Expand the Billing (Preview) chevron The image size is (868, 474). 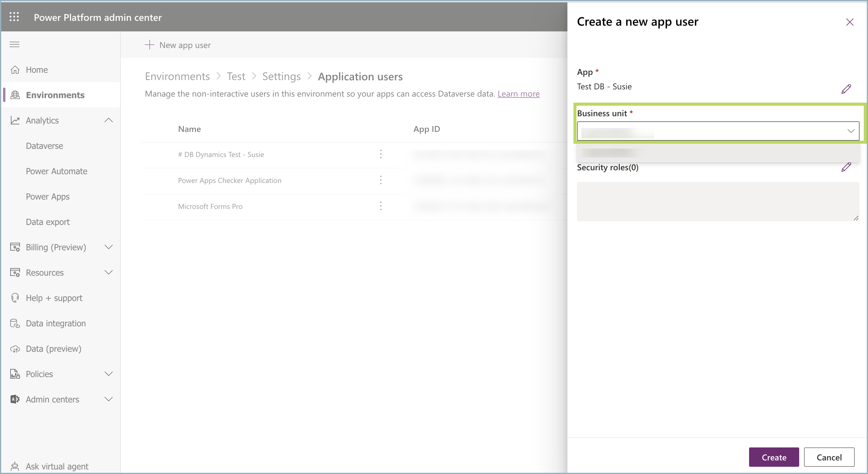tap(109, 247)
